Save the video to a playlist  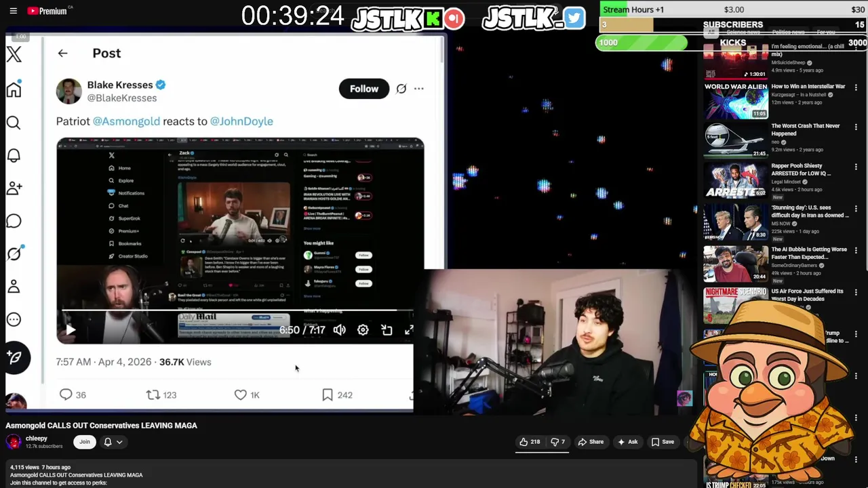pyautogui.click(x=663, y=442)
